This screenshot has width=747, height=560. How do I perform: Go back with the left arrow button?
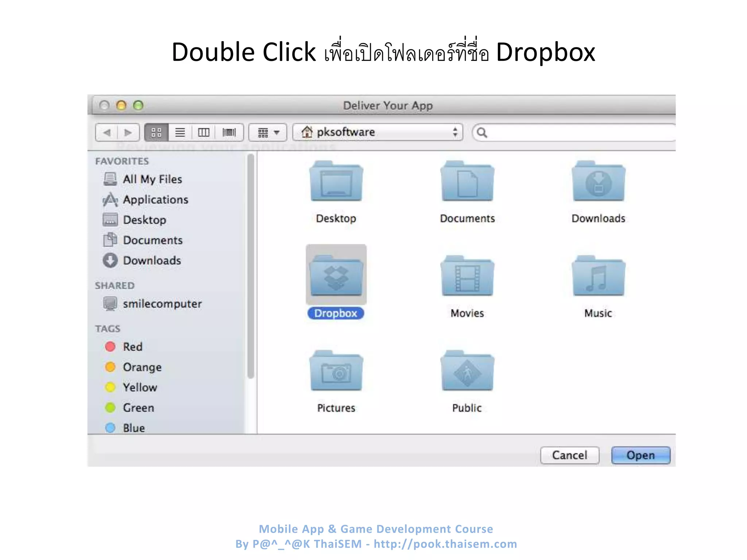coord(107,132)
